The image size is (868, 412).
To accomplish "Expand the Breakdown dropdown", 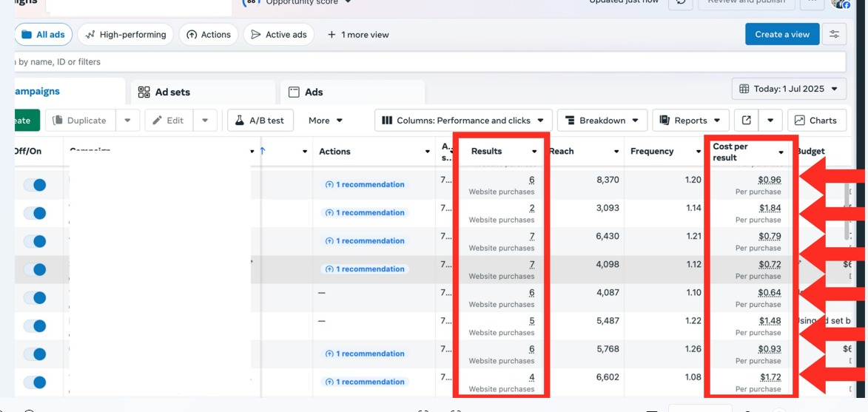I will click(x=602, y=121).
